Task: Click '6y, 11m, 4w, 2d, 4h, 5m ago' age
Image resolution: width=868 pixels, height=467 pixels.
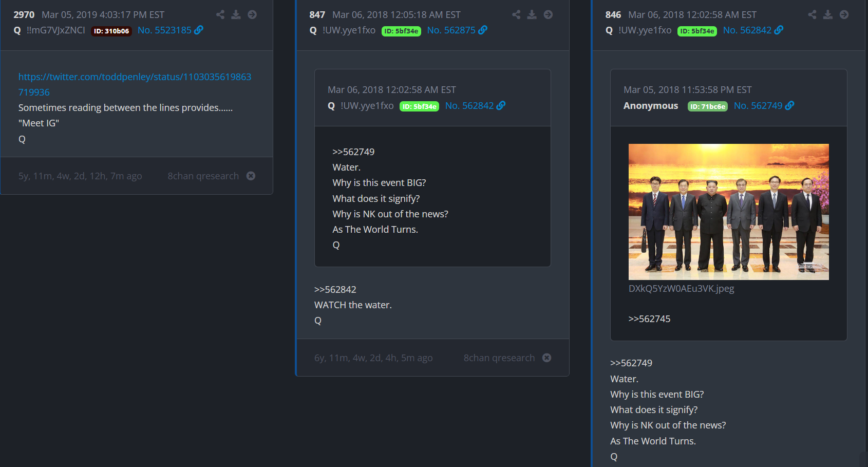Action: (x=373, y=358)
